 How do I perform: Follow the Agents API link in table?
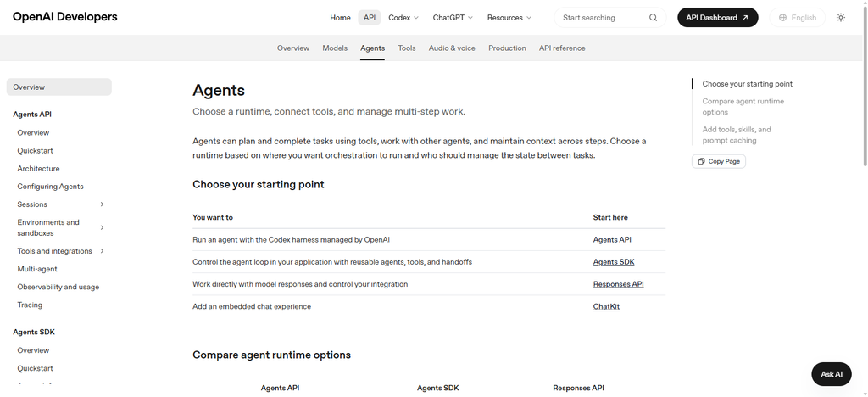(612, 240)
